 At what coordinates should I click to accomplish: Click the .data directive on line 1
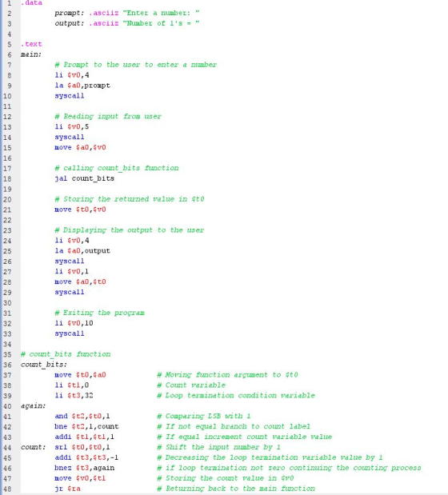pos(31,3)
